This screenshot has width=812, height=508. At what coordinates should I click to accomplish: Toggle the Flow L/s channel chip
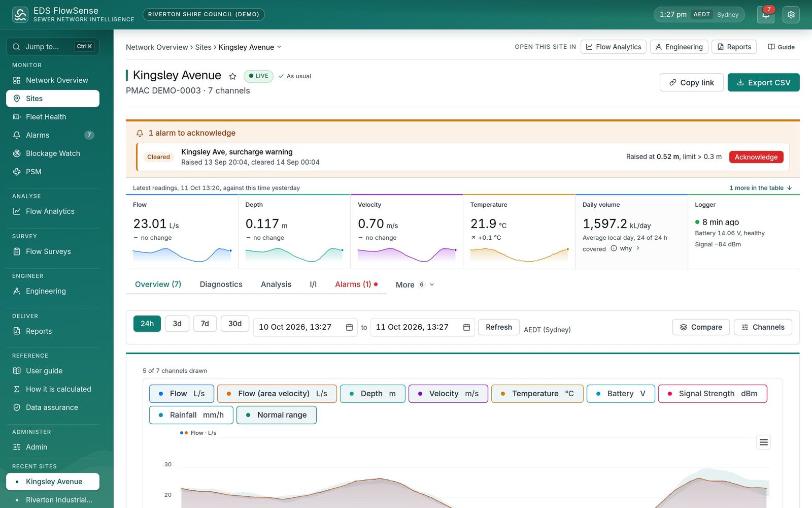(181, 394)
